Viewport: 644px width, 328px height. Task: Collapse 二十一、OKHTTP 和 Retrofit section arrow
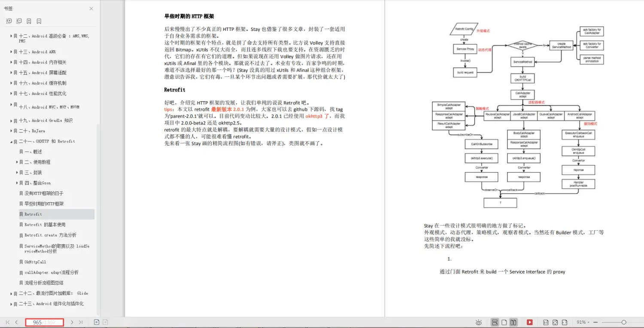pyautogui.click(x=11, y=141)
